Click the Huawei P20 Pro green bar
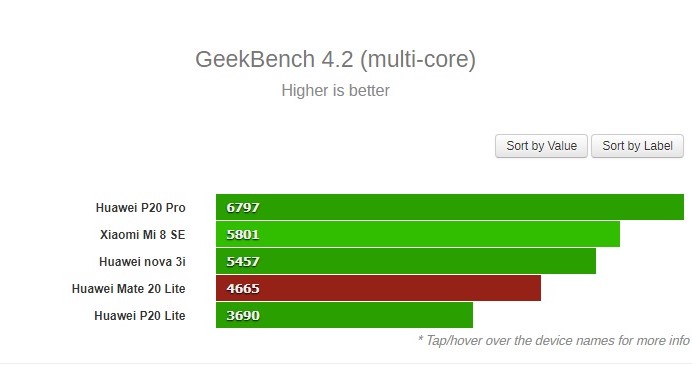This screenshot has height=379, width=692. click(450, 207)
